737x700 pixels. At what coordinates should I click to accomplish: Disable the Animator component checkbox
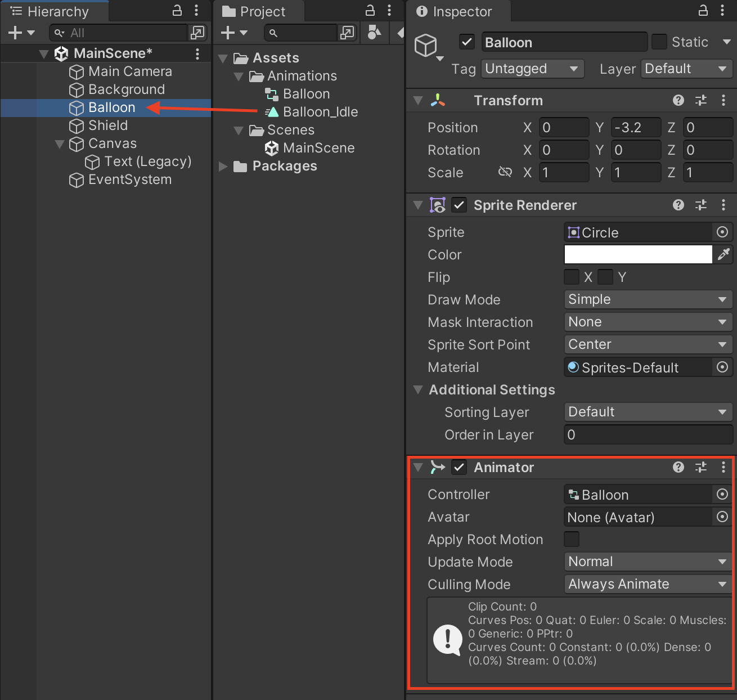pos(459,467)
